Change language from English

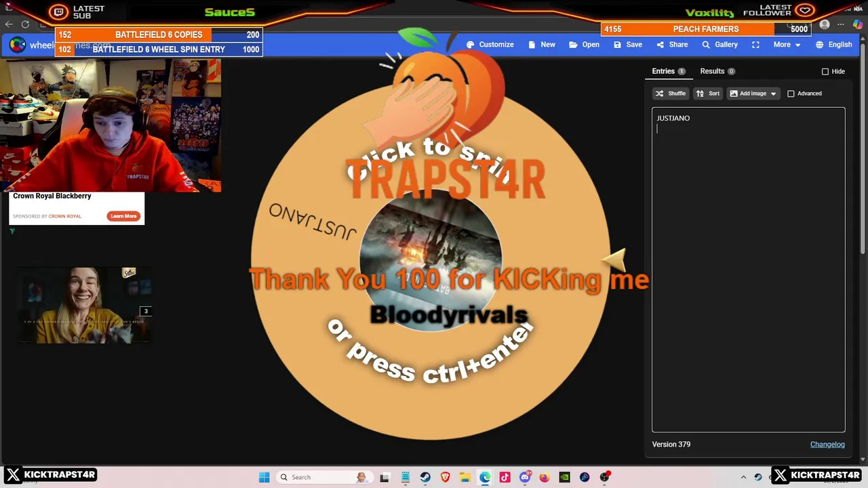pos(833,45)
